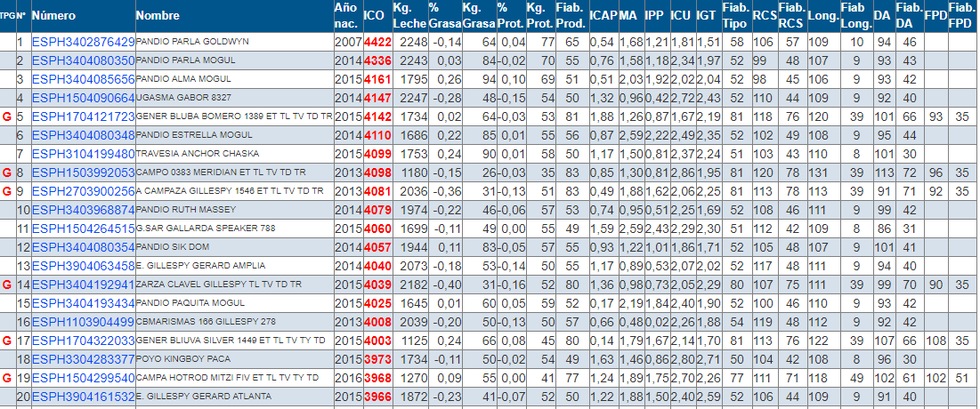The width and height of the screenshot is (980, 409).
Task: Open the ESPH1504090664 link
Action: tap(83, 98)
